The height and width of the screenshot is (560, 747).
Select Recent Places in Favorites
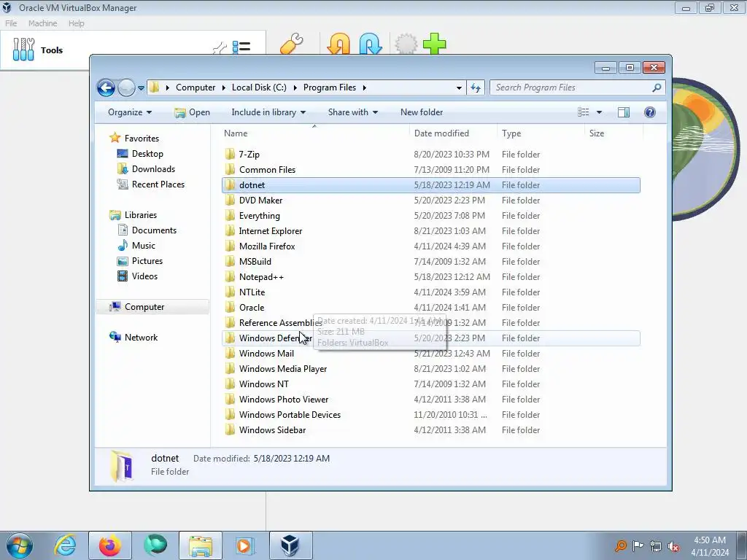click(x=158, y=184)
